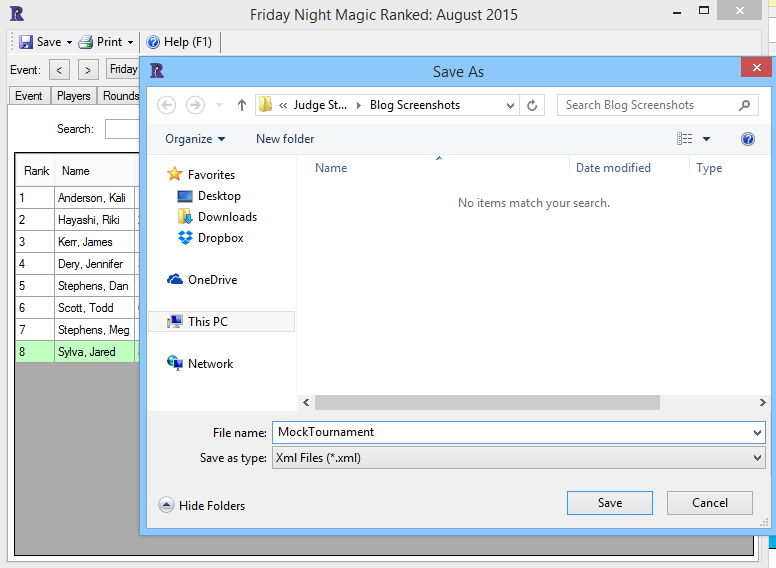Select the player row Stephens, Meg
The width and height of the screenshot is (776, 568).
[77, 330]
